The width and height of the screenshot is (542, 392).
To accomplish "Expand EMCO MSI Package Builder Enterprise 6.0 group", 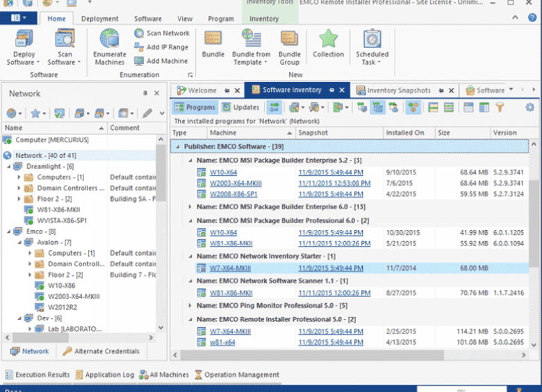I will click(x=190, y=206).
